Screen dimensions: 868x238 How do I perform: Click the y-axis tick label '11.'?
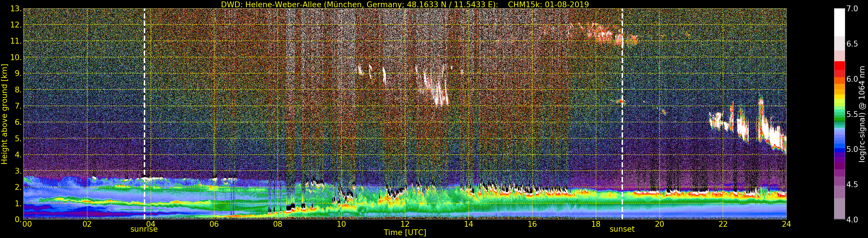point(16,41)
